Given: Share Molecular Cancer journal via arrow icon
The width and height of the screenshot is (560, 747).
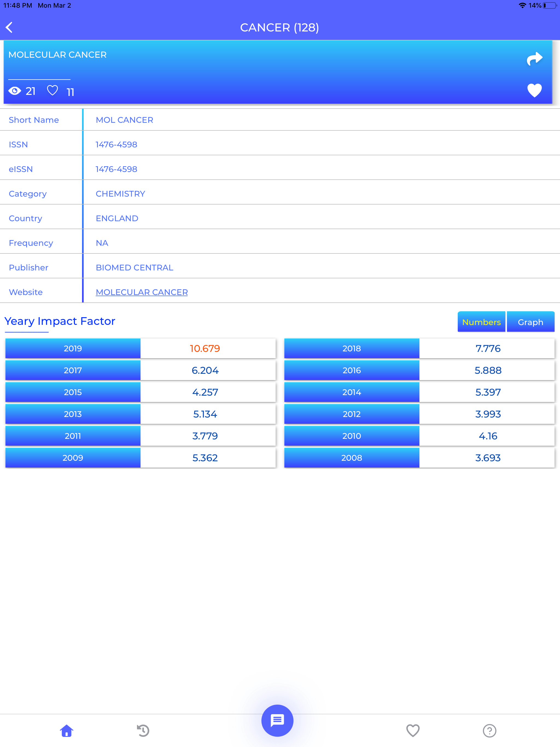Looking at the screenshot, I should pos(535,59).
